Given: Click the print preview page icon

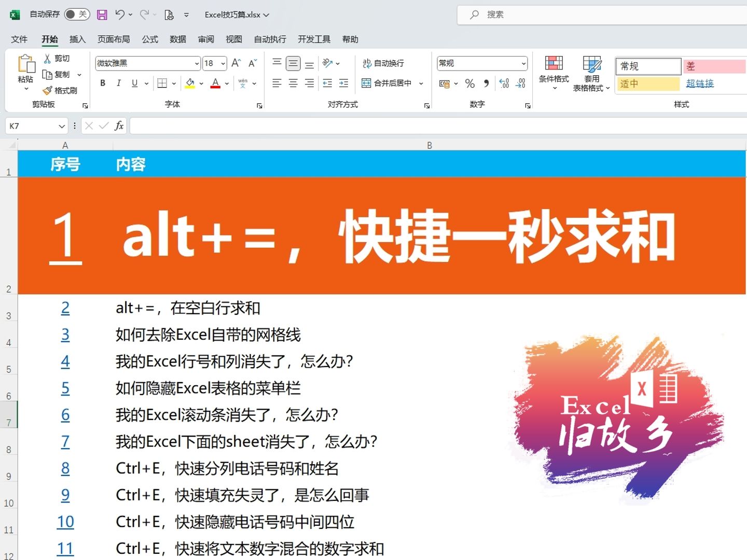Looking at the screenshot, I should point(169,15).
